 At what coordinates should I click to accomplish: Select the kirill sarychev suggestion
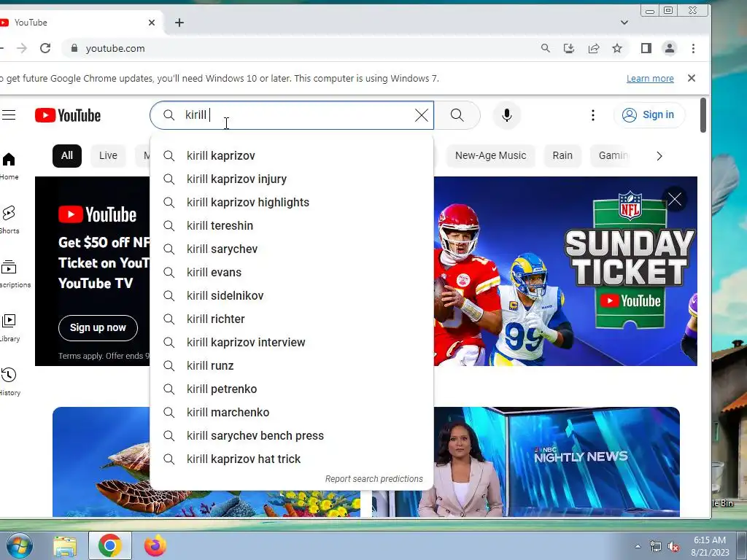point(292,249)
